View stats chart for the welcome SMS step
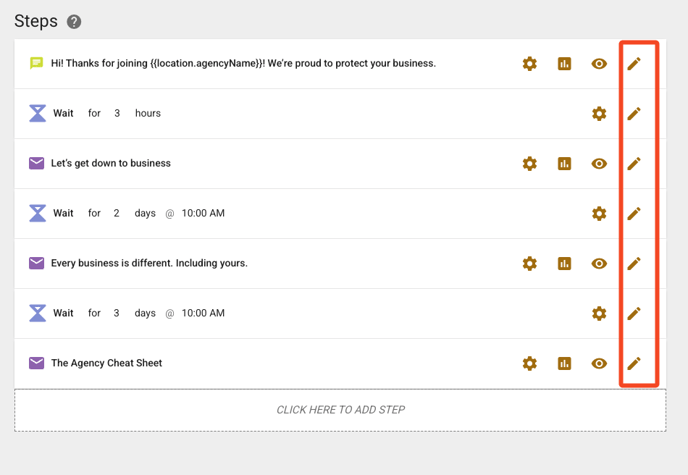688x475 pixels. 564,64
